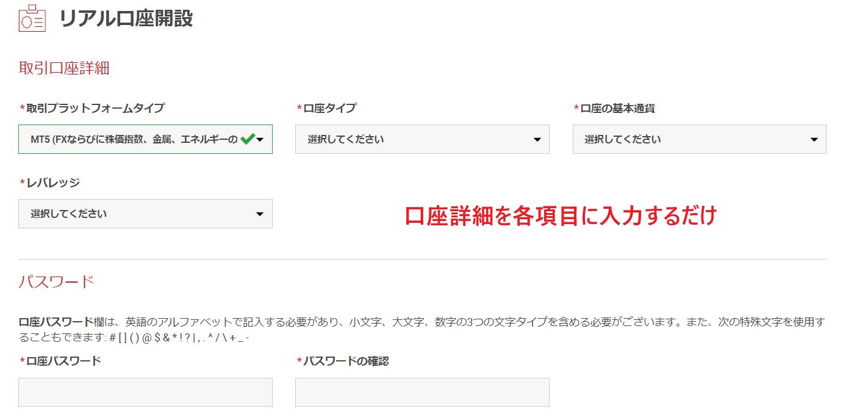Click the 取引プラットフォームタイプ field label
The height and width of the screenshot is (417, 868).
(95, 108)
